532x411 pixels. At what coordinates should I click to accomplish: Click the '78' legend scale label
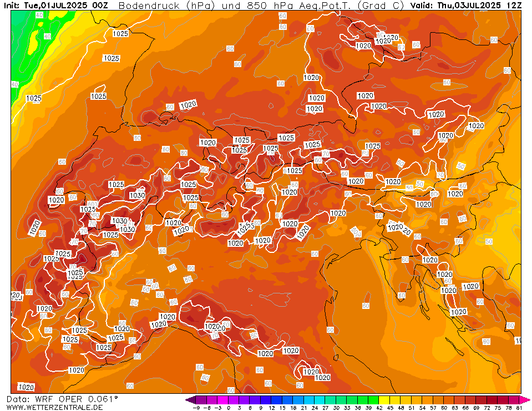[x=509, y=408]
